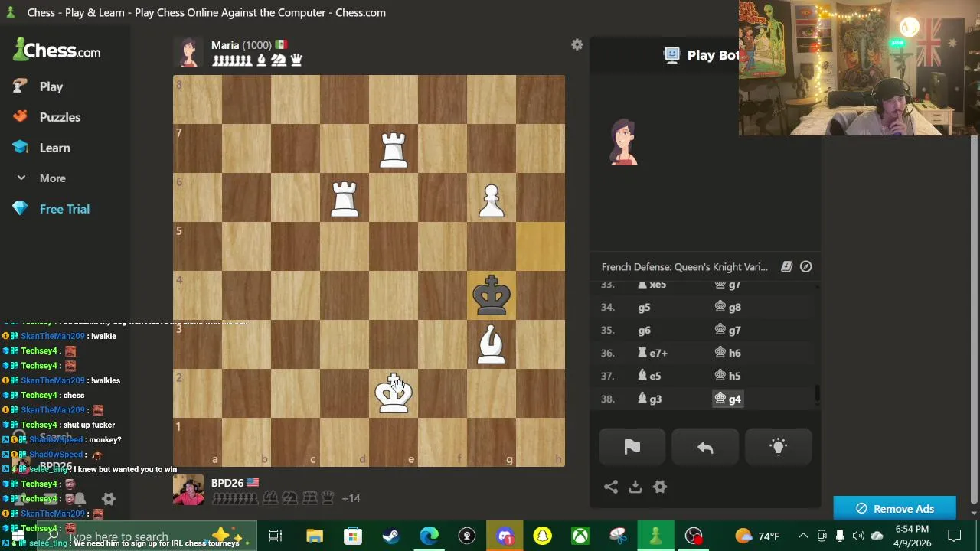
Task: Click the Play Bots computer icon
Action: (x=672, y=54)
